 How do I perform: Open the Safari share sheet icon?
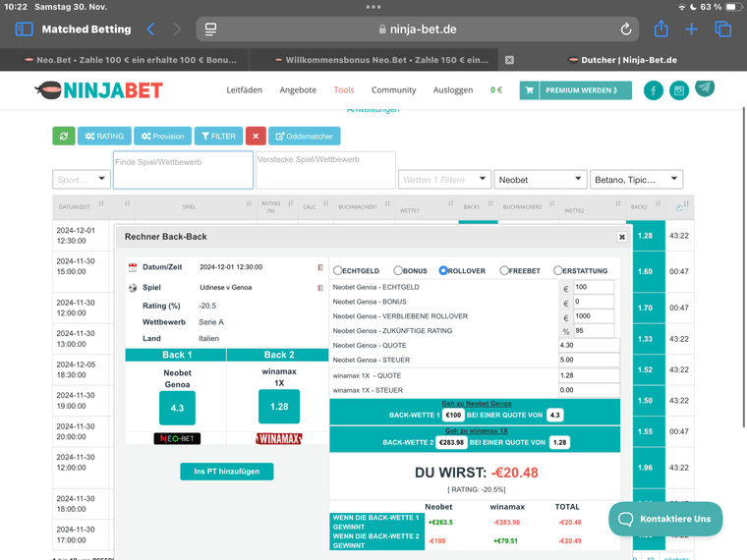661,28
